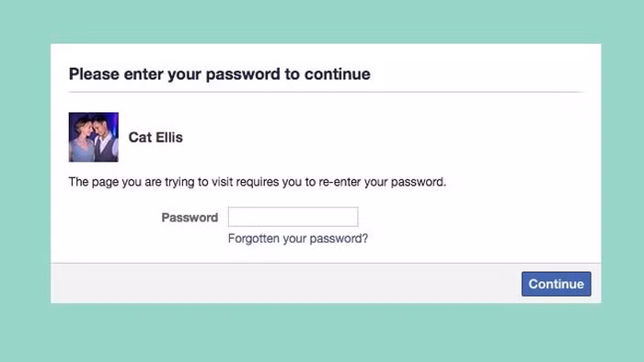Click the Cat Ellis profile picture
Image resolution: width=644 pixels, height=362 pixels.
point(94,137)
